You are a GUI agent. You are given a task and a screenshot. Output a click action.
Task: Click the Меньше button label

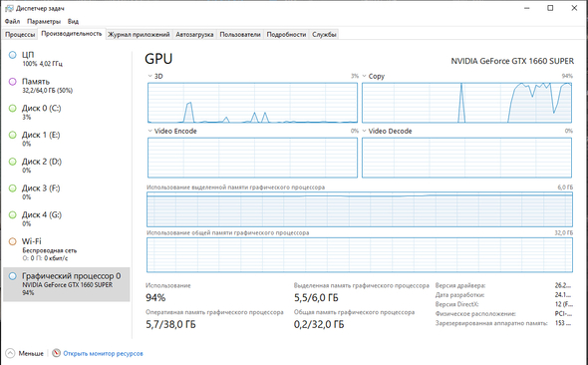click(x=31, y=353)
